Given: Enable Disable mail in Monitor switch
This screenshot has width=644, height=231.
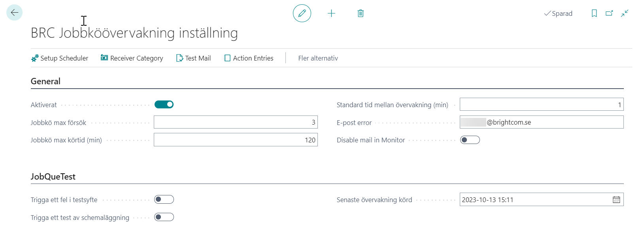Looking at the screenshot, I should pyautogui.click(x=470, y=140).
